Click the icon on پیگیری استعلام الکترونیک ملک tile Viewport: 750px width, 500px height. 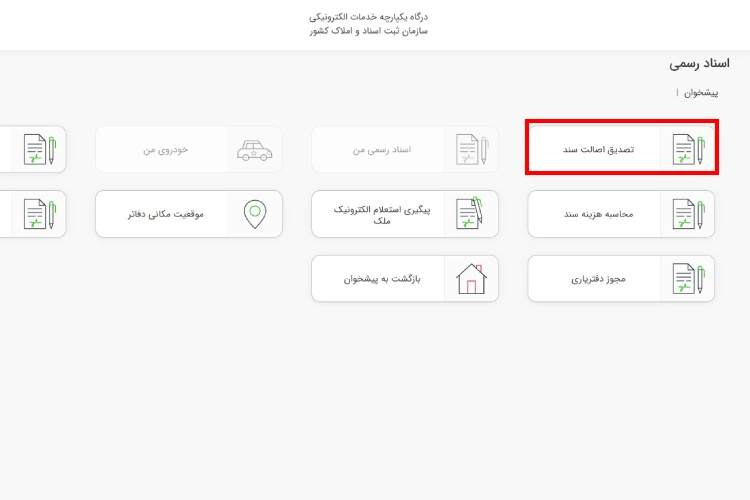[471, 214]
